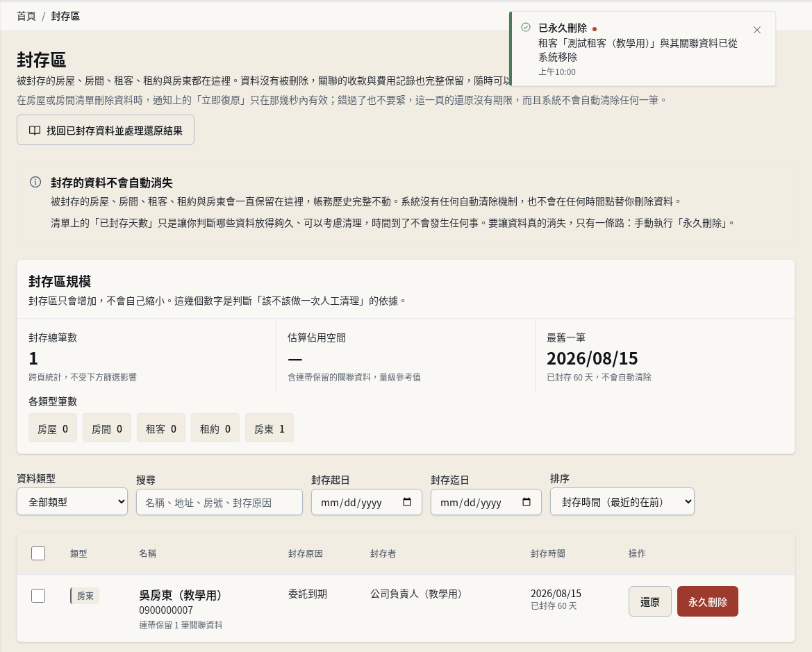This screenshot has height=652, width=812.
Task: Open the 封存迄日 calendar picker icon
Action: (x=526, y=502)
